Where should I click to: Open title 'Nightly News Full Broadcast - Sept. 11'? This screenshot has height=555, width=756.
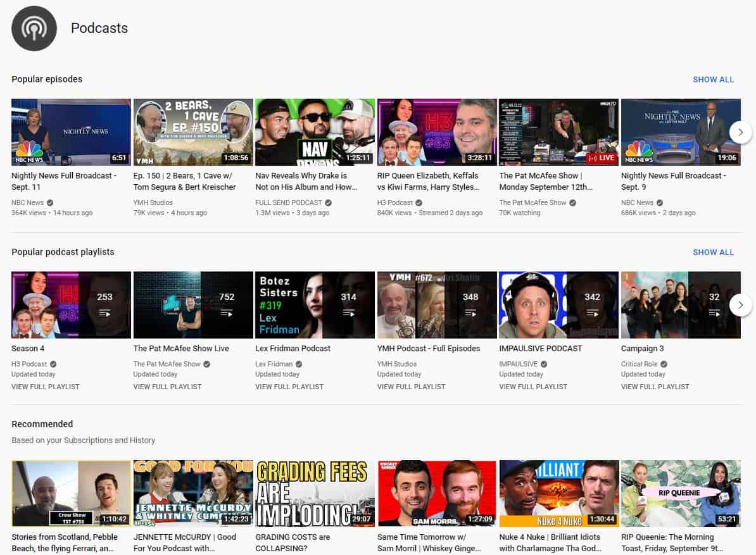point(64,182)
